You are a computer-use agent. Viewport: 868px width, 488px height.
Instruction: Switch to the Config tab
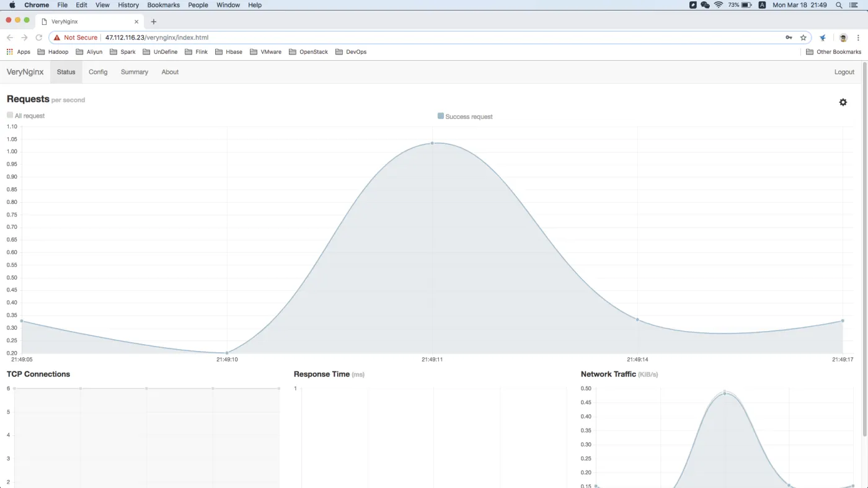(98, 72)
